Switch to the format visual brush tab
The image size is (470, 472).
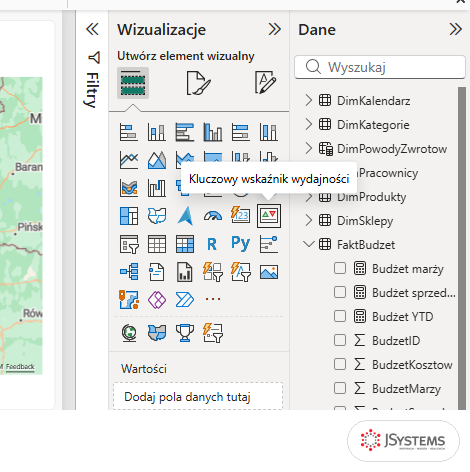pos(198,83)
